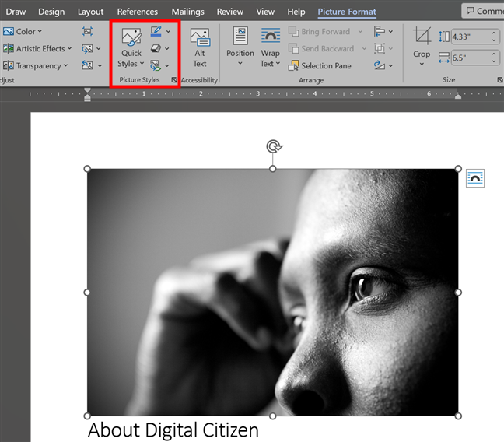Click the Layout Options button beside the picture
Viewport: 504px width, 442px height.
pyautogui.click(x=475, y=178)
